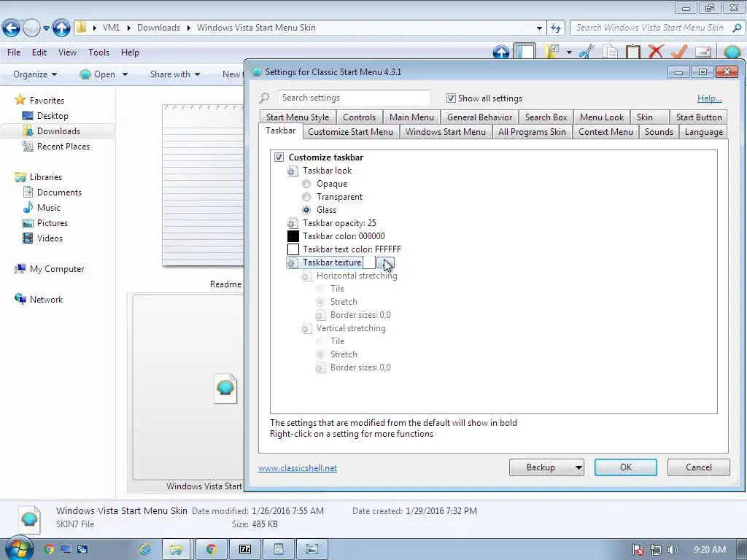Select the Transparent taskbar look
Image resolution: width=747 pixels, height=560 pixels.
point(306,197)
